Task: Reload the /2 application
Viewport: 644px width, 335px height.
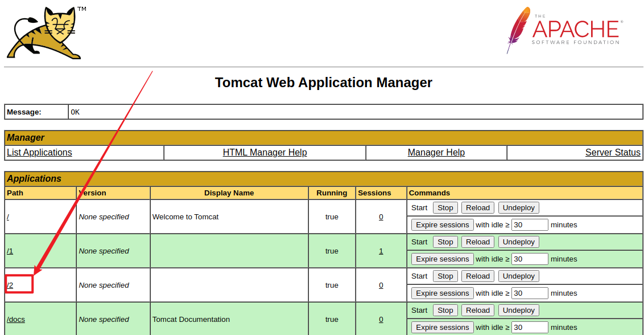Action: point(478,276)
